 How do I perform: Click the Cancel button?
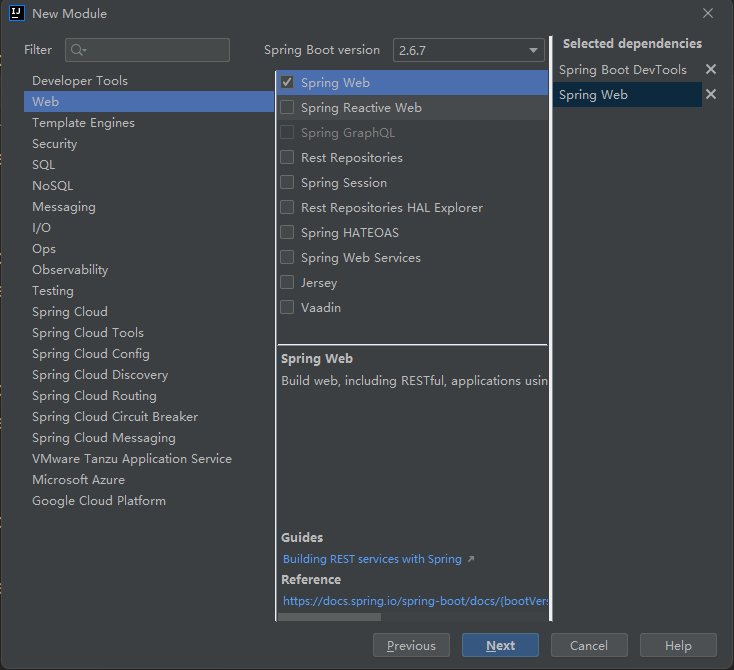(x=589, y=645)
